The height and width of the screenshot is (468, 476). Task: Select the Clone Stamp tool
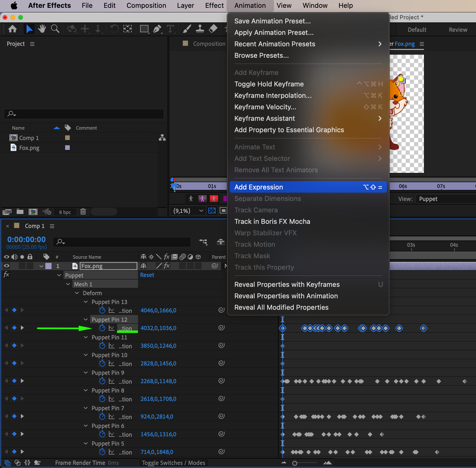pyautogui.click(x=200, y=29)
